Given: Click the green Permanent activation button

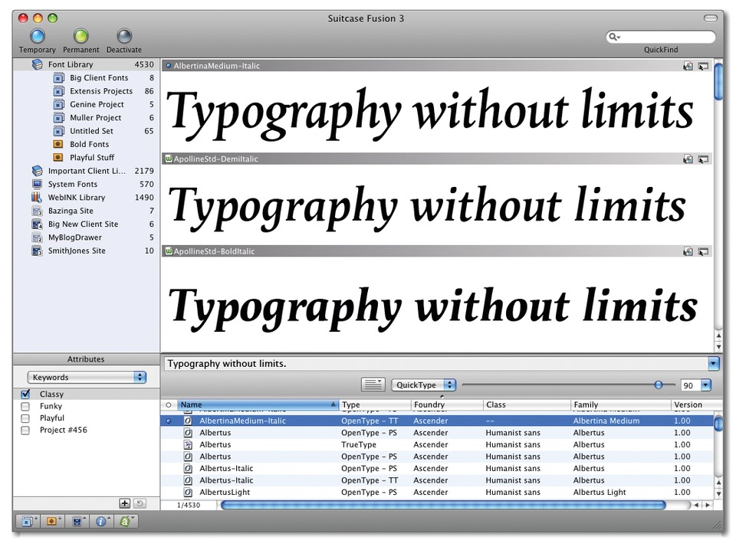Looking at the screenshot, I should pyautogui.click(x=80, y=36).
